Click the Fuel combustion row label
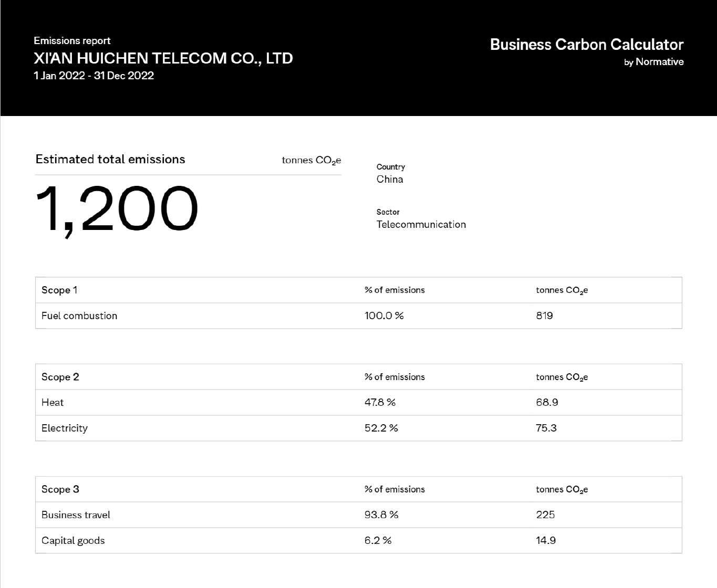 pyautogui.click(x=79, y=316)
